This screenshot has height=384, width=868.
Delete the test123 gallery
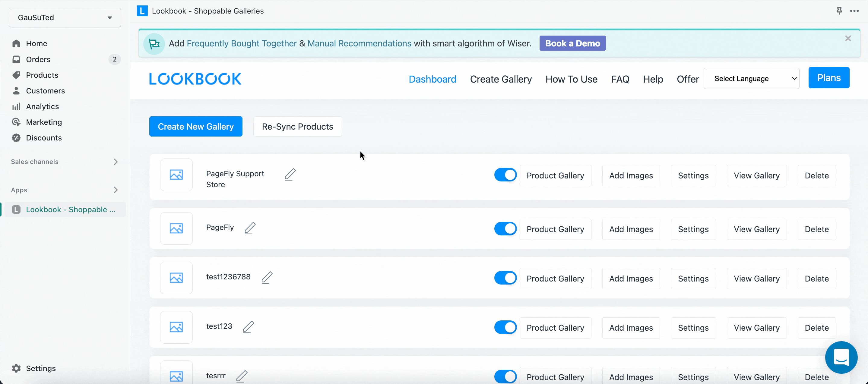tap(816, 328)
